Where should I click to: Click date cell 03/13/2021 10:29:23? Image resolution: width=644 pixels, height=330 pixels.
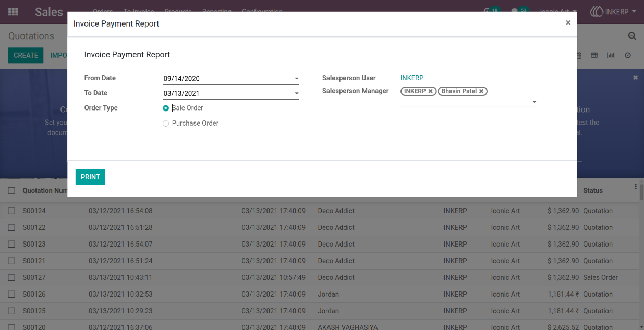point(120,311)
